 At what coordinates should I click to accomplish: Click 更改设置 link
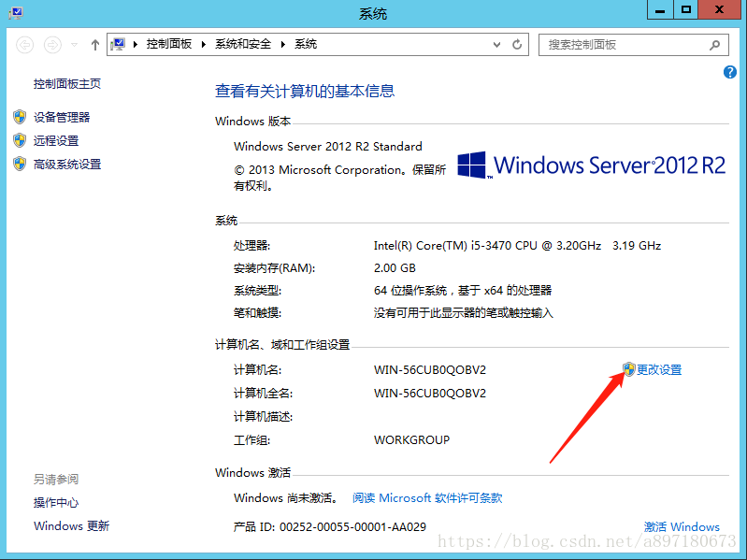click(659, 369)
